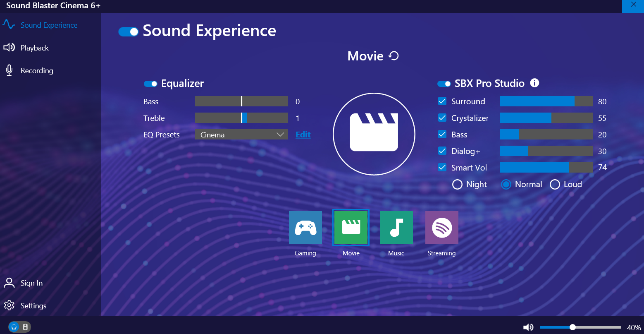Screen dimensions: 644x334
Task: Click the headphone output icon in status bar
Action: (14, 327)
